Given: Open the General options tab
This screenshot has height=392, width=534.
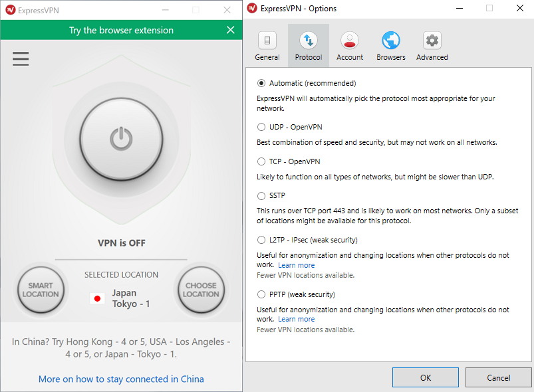Looking at the screenshot, I should (x=267, y=47).
